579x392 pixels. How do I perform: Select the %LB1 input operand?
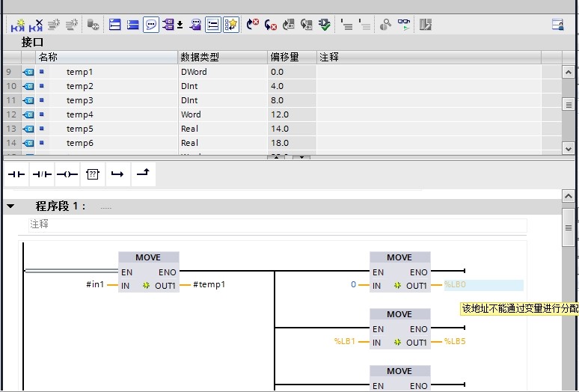[345, 341]
